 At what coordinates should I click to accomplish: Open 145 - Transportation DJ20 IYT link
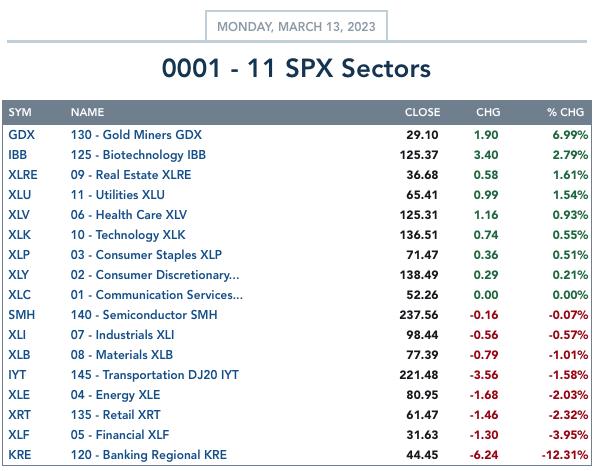pos(154,375)
